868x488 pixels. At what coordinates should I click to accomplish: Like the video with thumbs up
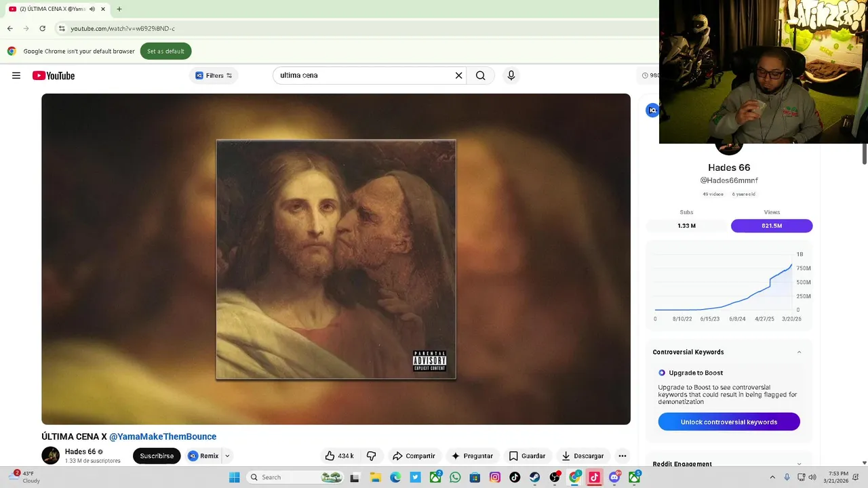tap(339, 455)
